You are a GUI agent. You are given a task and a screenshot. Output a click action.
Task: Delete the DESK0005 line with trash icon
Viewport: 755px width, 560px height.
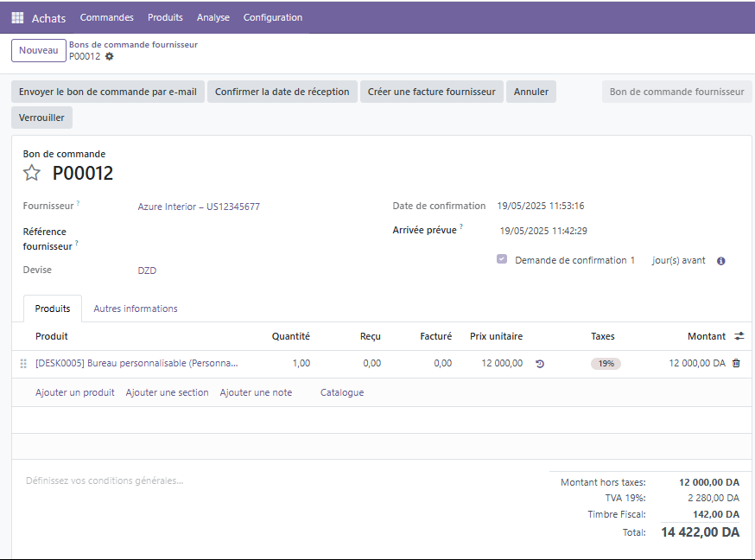736,363
